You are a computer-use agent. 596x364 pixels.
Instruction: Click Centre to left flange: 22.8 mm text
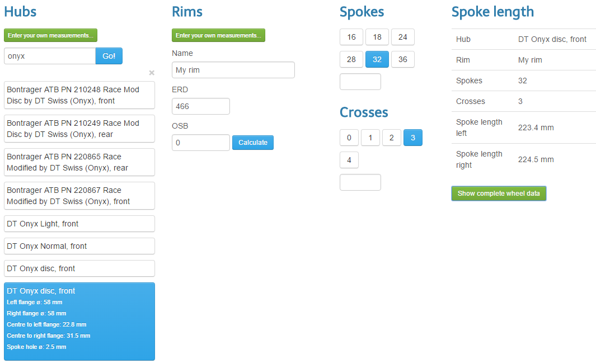[46, 324]
